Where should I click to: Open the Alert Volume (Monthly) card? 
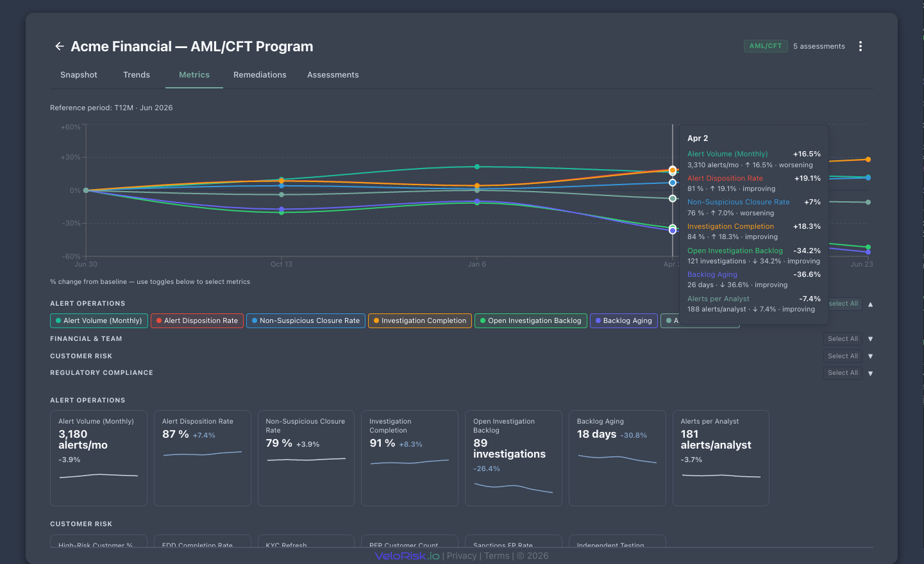99,458
